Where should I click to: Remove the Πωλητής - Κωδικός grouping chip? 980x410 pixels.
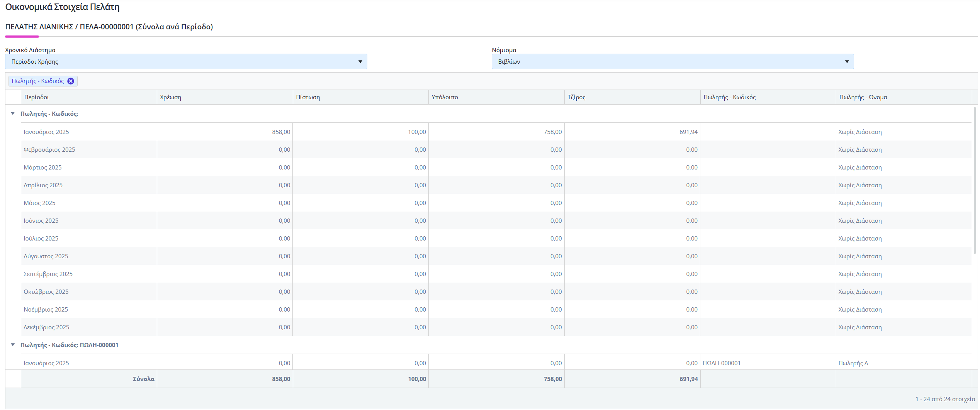71,81
